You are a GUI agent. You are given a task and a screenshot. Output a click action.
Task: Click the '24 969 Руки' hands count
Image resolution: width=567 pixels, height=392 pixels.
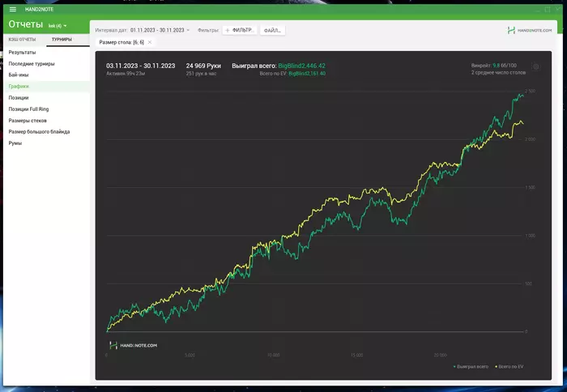click(203, 66)
